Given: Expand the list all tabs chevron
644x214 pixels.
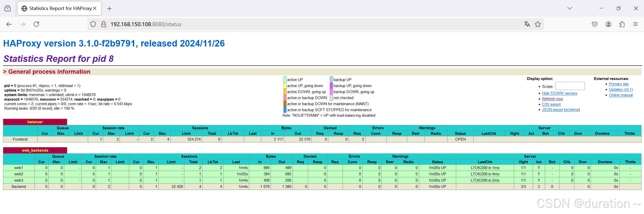Looking at the screenshot, I should [x=570, y=8].
